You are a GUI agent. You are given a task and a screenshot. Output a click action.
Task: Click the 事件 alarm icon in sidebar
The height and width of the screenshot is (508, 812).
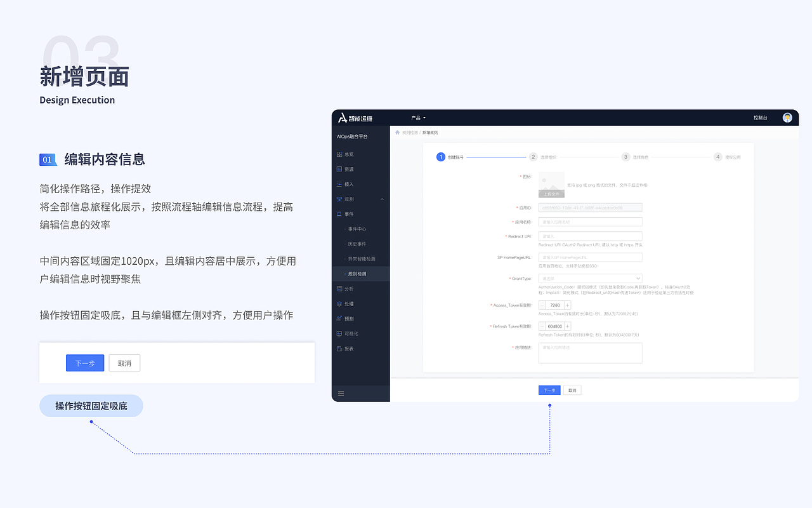[x=339, y=214]
